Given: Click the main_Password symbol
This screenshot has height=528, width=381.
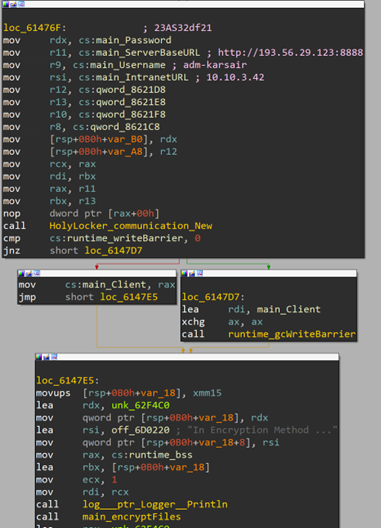Looking at the screenshot, I should (133, 40).
